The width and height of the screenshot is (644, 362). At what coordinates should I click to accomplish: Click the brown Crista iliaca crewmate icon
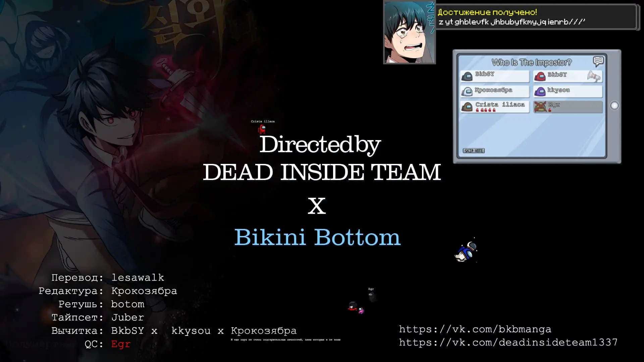click(x=467, y=107)
